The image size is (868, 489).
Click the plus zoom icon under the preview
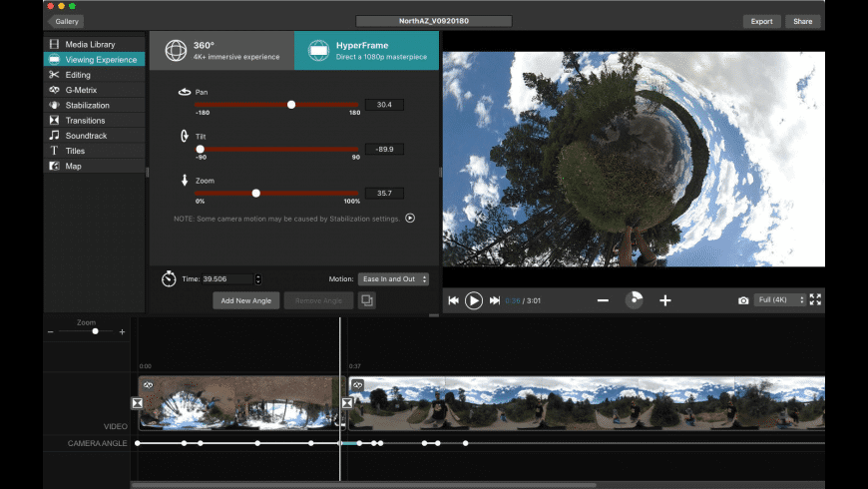click(665, 300)
